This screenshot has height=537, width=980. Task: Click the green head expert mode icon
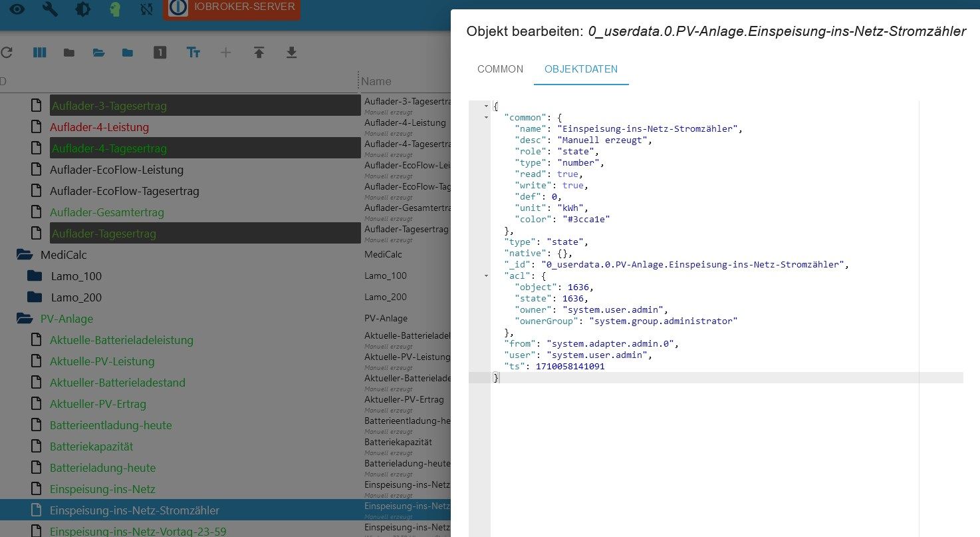click(115, 9)
